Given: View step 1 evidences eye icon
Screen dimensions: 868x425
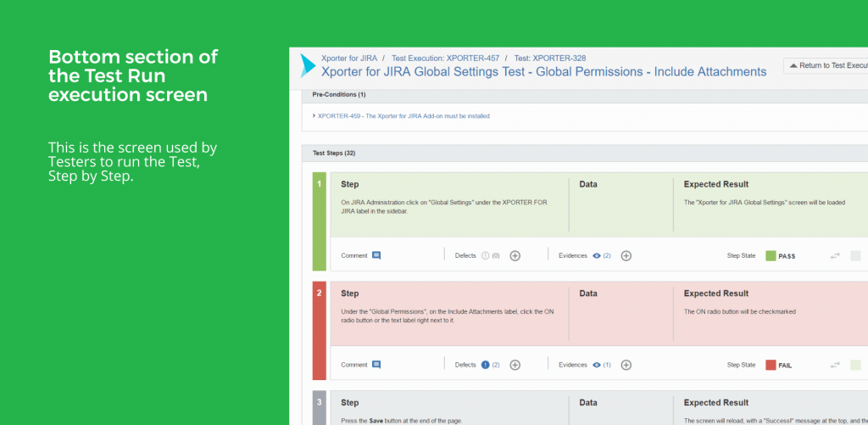Looking at the screenshot, I should click(x=597, y=256).
